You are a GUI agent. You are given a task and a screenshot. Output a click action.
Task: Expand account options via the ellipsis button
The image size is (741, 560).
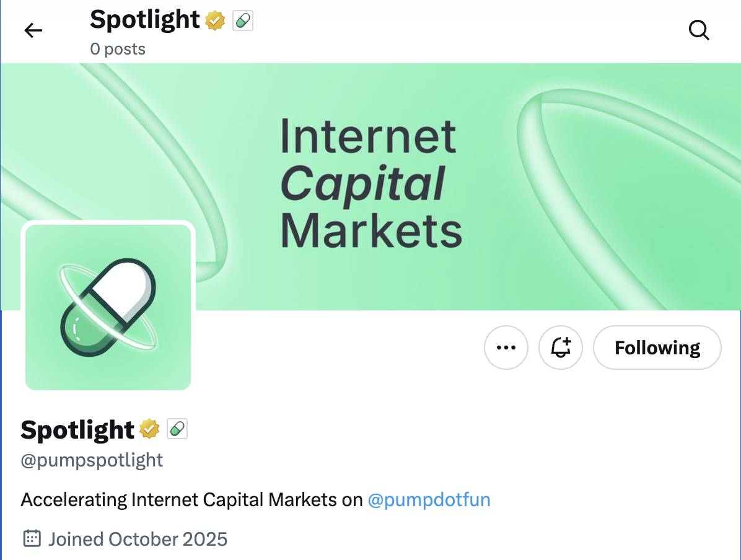(x=506, y=348)
